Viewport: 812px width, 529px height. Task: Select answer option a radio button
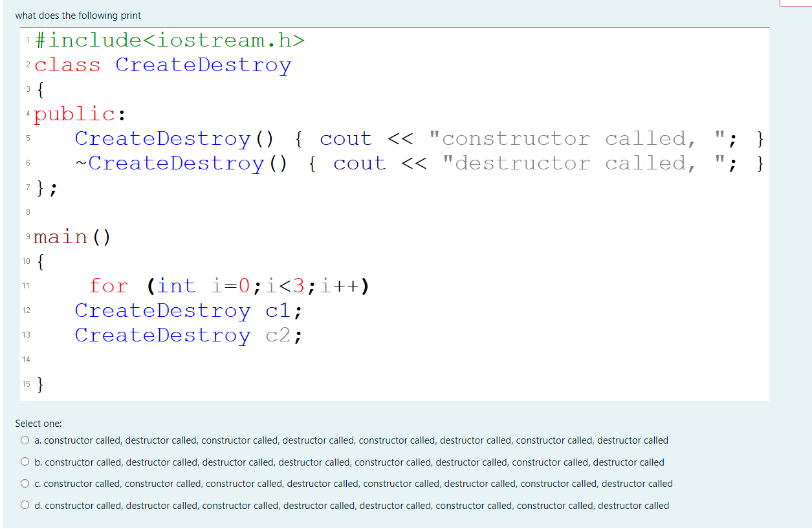pyautogui.click(x=25, y=440)
